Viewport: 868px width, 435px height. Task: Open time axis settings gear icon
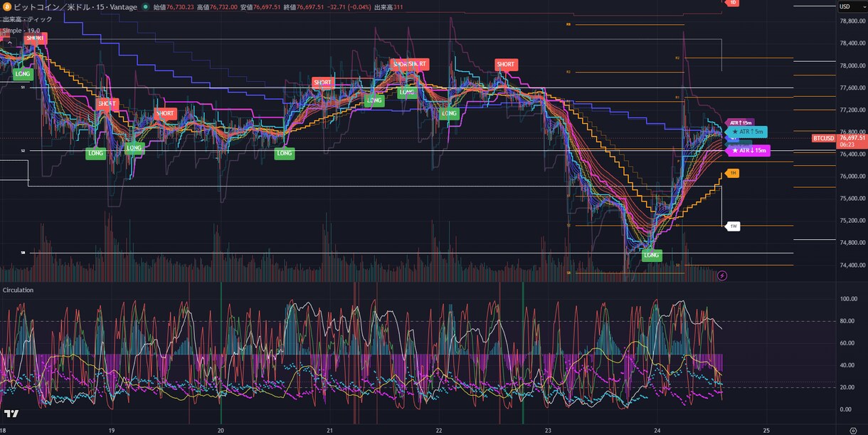[x=853, y=430]
